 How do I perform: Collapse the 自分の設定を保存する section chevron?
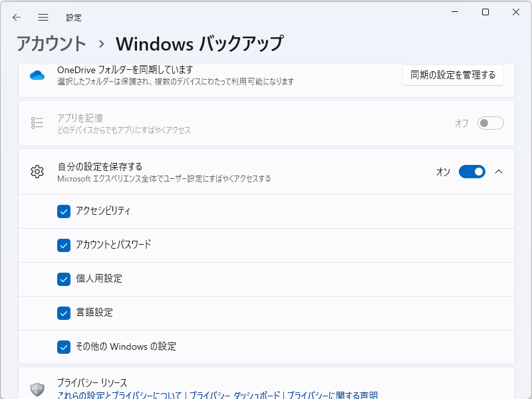click(x=499, y=171)
